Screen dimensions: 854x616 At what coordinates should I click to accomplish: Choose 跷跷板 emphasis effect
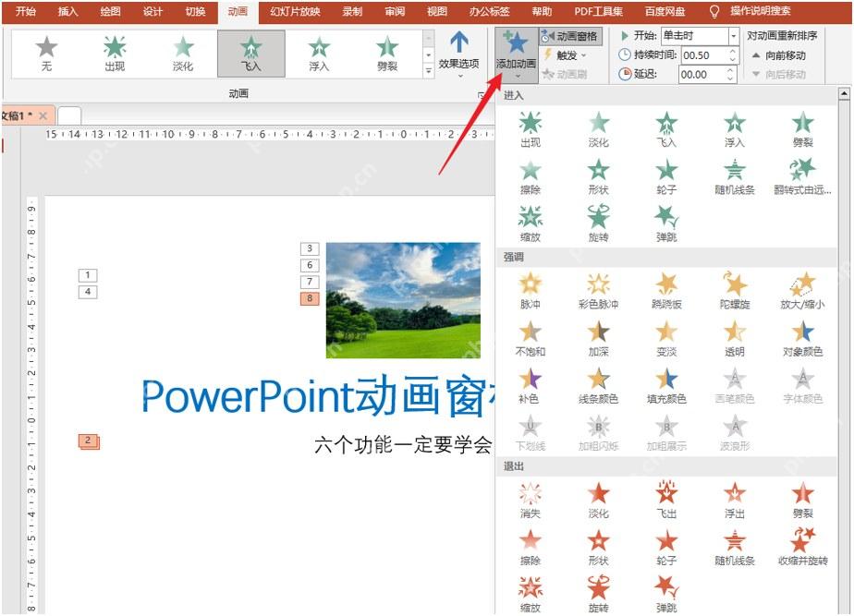666,291
